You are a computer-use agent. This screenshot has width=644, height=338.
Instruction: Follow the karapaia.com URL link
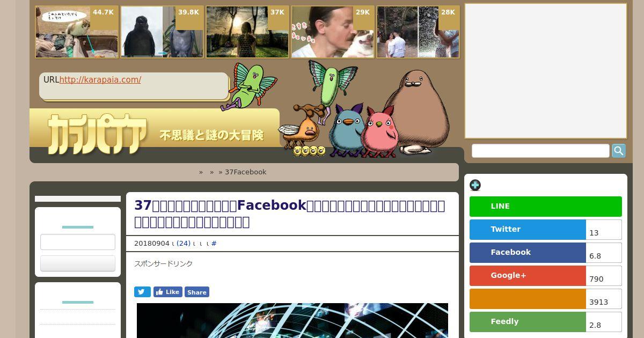tap(100, 80)
